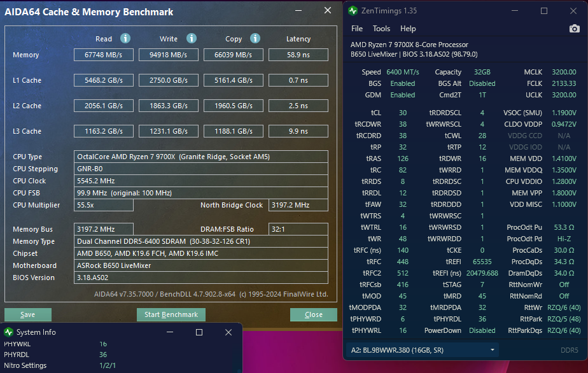Click Start Benchmark in AIDA64
The height and width of the screenshot is (373, 588).
[171, 314]
